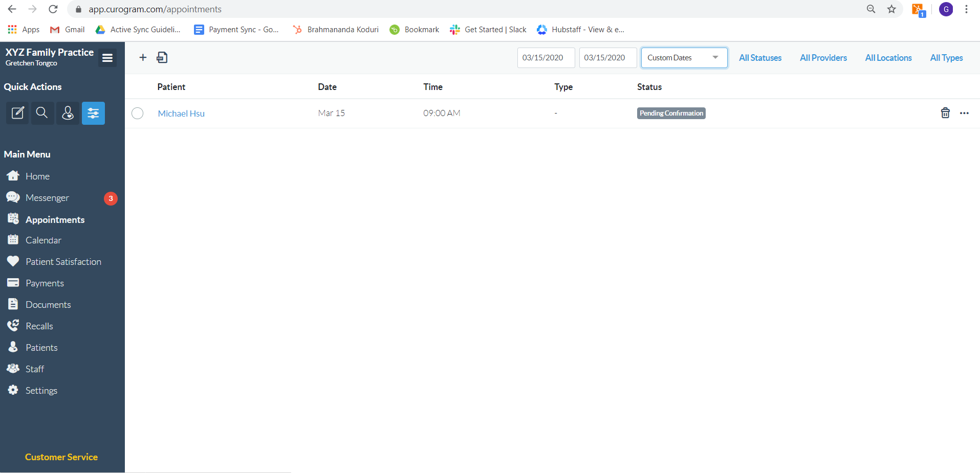Open the All Types filter
The width and height of the screenshot is (980, 473).
(x=946, y=58)
